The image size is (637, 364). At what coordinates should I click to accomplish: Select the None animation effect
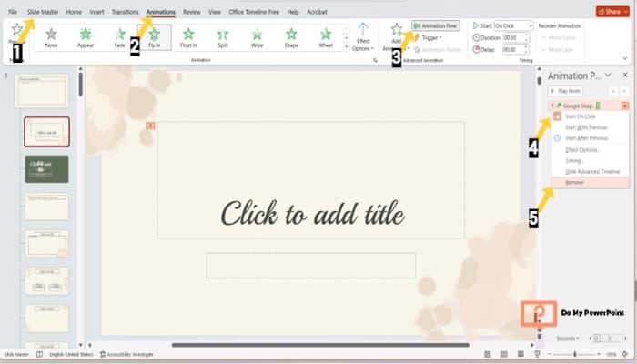51,37
